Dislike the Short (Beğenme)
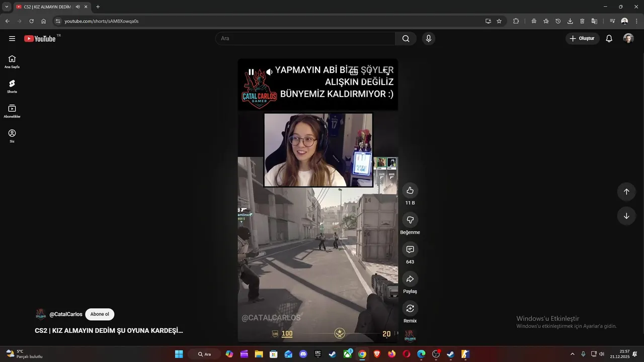 click(410, 220)
